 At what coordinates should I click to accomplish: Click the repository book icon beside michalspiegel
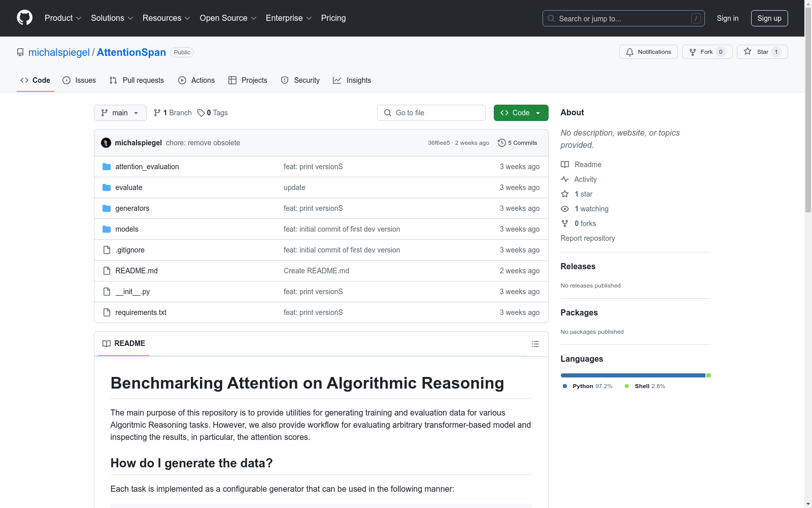click(x=20, y=52)
